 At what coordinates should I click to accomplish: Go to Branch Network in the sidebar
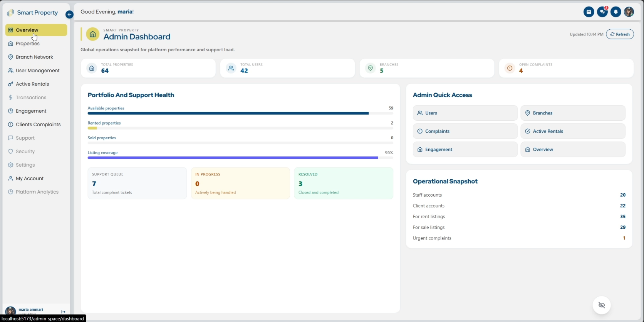tap(36, 57)
